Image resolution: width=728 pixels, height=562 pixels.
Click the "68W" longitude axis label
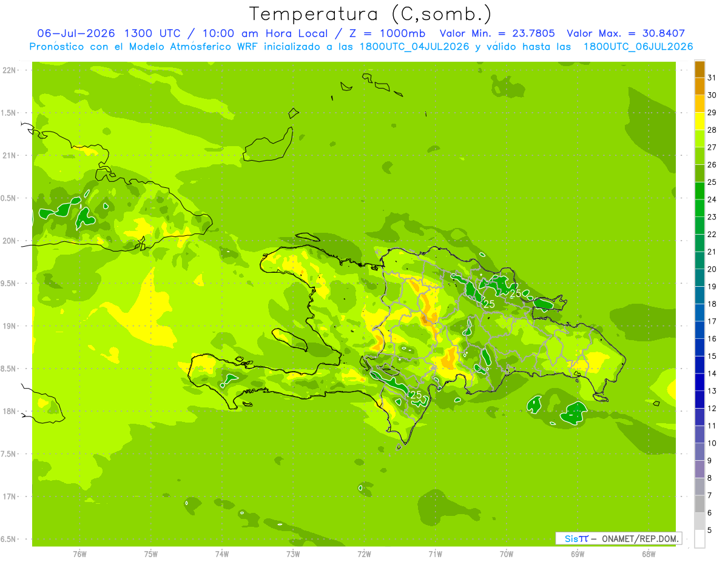coord(649,554)
